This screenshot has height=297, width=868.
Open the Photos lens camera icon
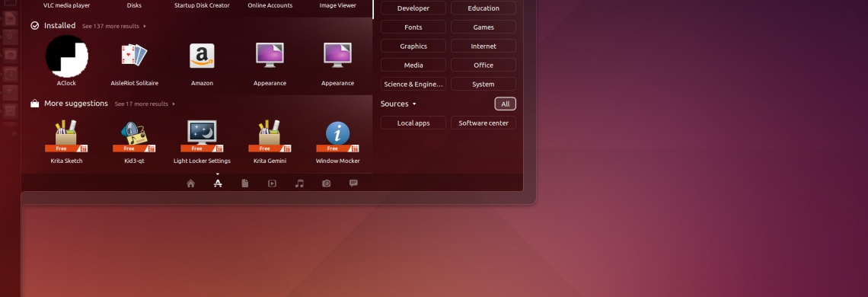(x=326, y=184)
